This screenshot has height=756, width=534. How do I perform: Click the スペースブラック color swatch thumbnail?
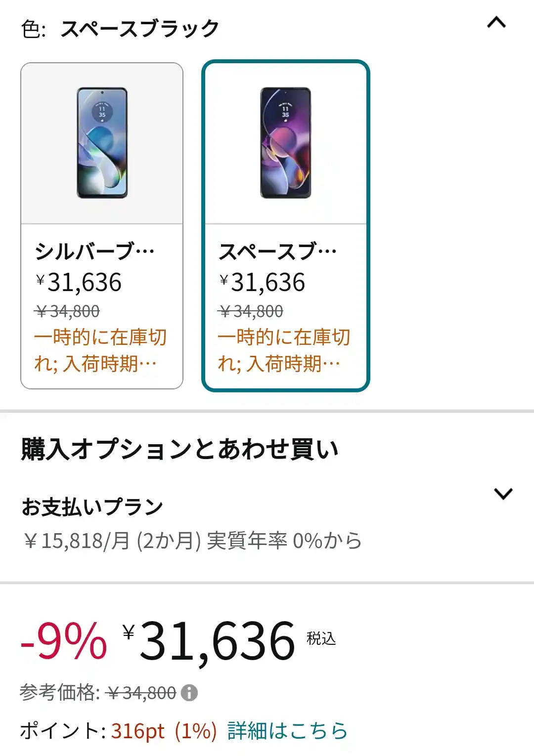286,143
